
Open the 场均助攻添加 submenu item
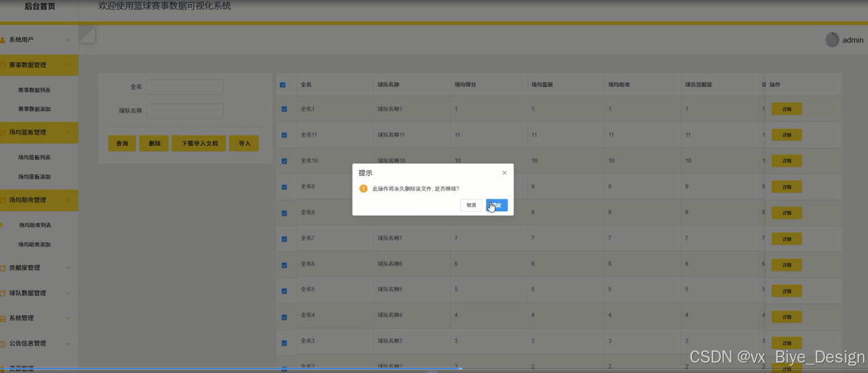34,245
